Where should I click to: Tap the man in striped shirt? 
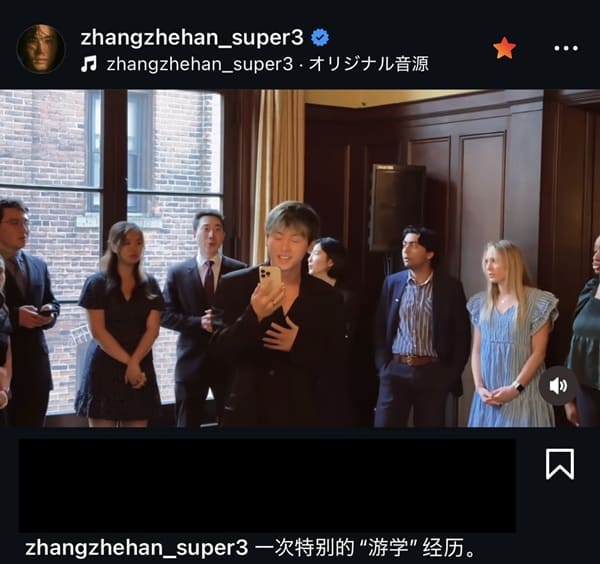[x=419, y=325]
